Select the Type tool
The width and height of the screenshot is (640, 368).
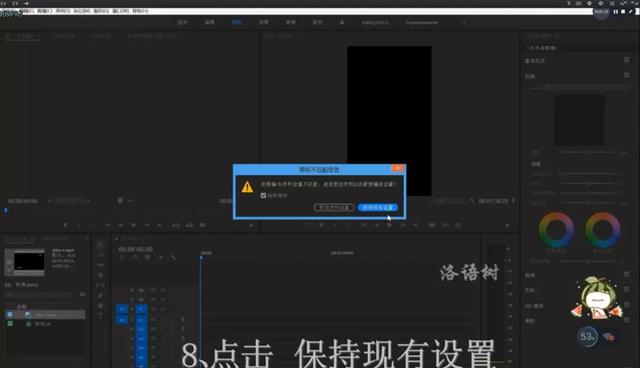click(100, 315)
